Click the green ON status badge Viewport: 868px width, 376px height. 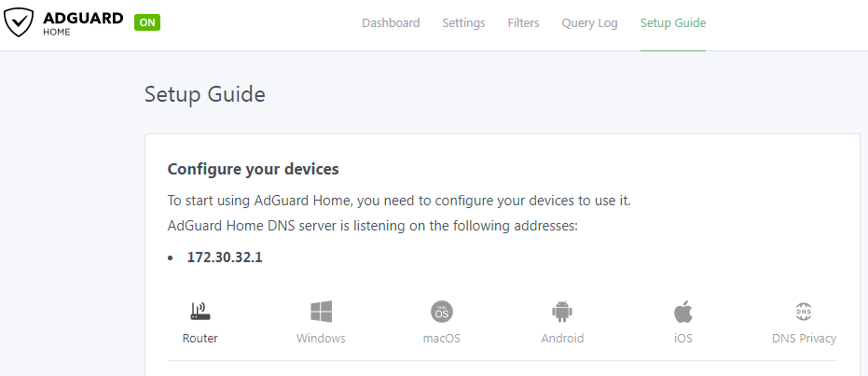(x=147, y=22)
